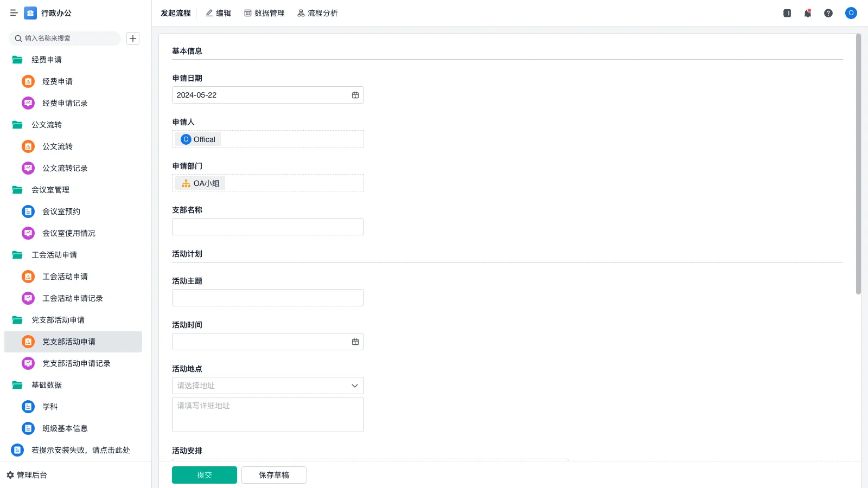Click the 会议室使用情况 report icon
This screenshot has height=488, width=868.
[28, 233]
